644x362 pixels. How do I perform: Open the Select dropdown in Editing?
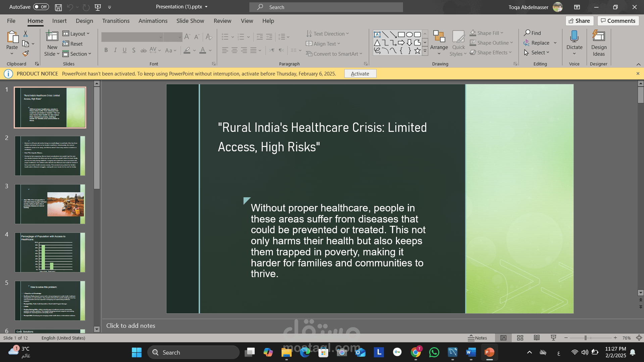(537, 53)
